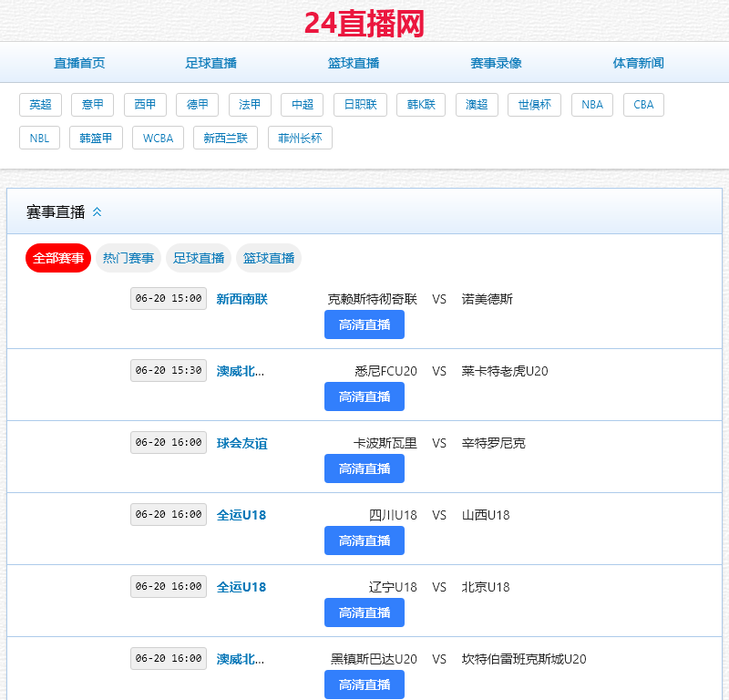Select the 世俱杯 league tag
Viewport: 729px width, 700px height.
(x=534, y=105)
